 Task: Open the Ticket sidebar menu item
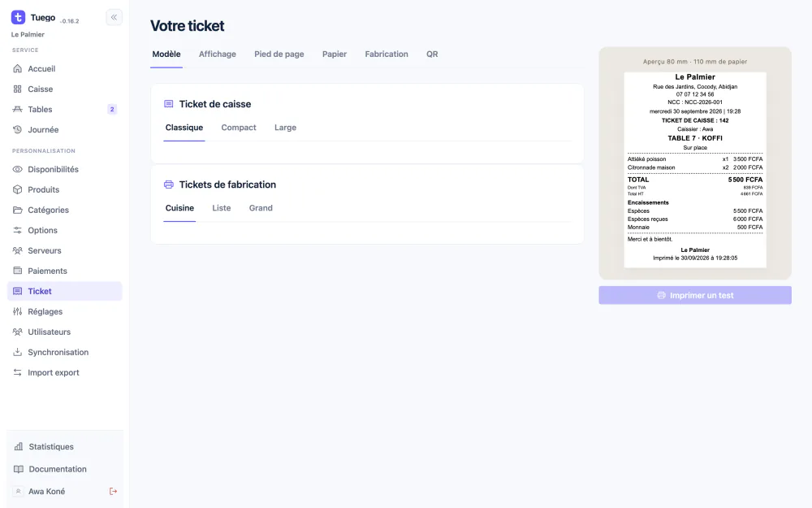click(x=65, y=291)
